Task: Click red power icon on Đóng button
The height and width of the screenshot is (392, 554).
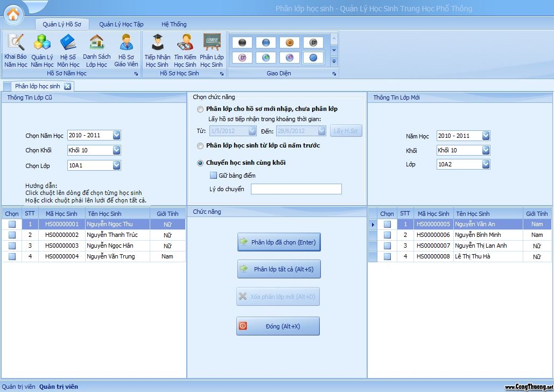Action: pyautogui.click(x=243, y=326)
